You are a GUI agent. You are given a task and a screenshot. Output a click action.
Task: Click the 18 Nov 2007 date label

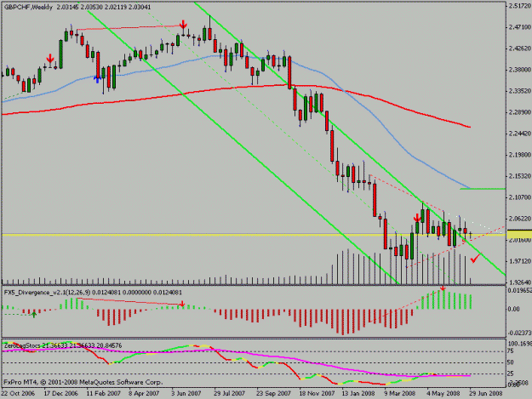[317, 393]
